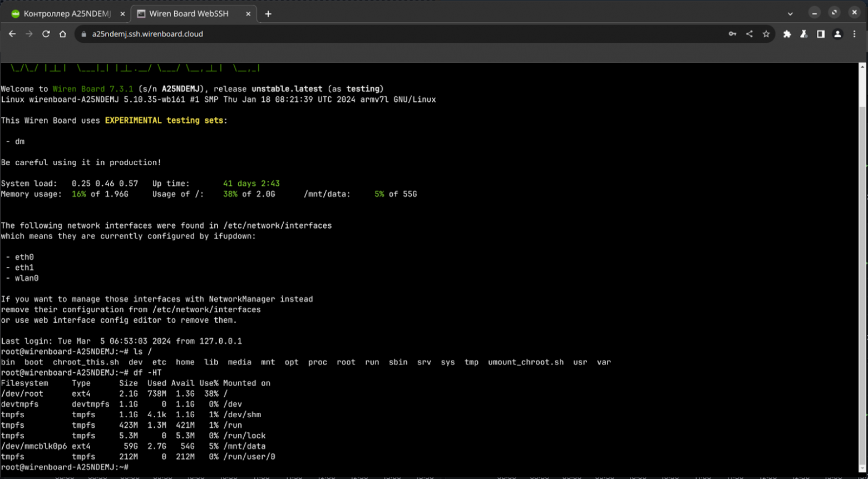Click the '/run/user/0' mount point
This screenshot has height=479, width=868.
pyautogui.click(x=249, y=457)
